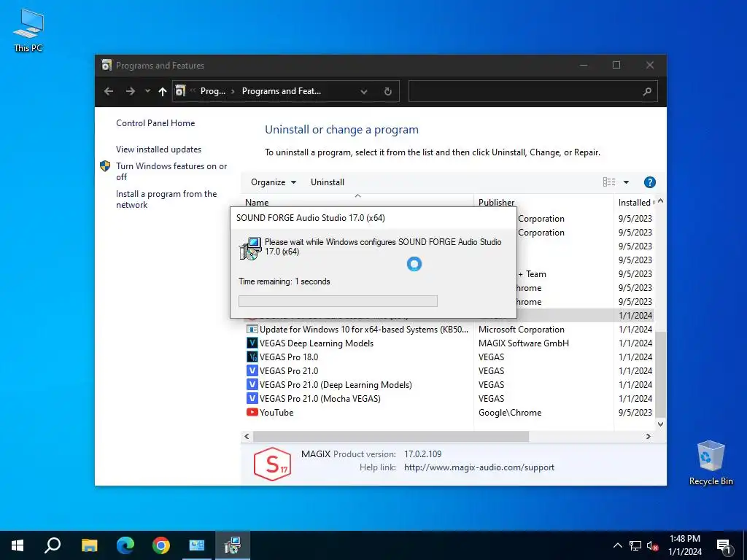
Task: Click the vertical scrollbar down arrow
Action: tap(660, 424)
